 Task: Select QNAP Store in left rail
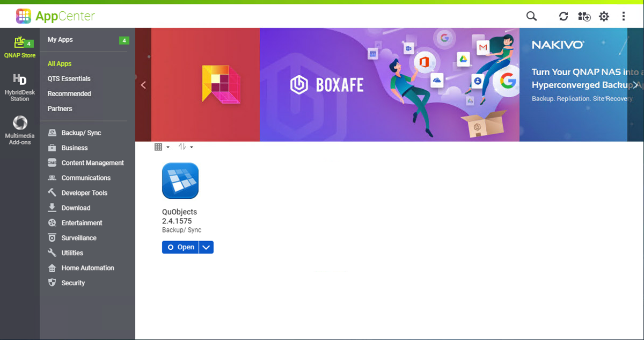coord(20,47)
